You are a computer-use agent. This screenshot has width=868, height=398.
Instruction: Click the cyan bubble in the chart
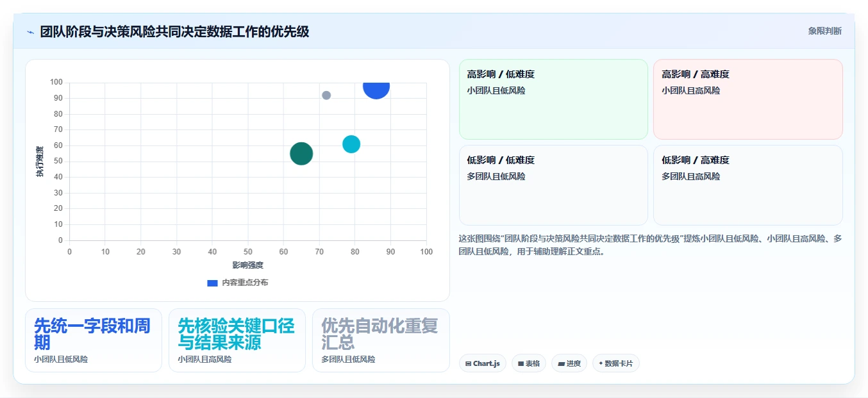click(x=351, y=144)
